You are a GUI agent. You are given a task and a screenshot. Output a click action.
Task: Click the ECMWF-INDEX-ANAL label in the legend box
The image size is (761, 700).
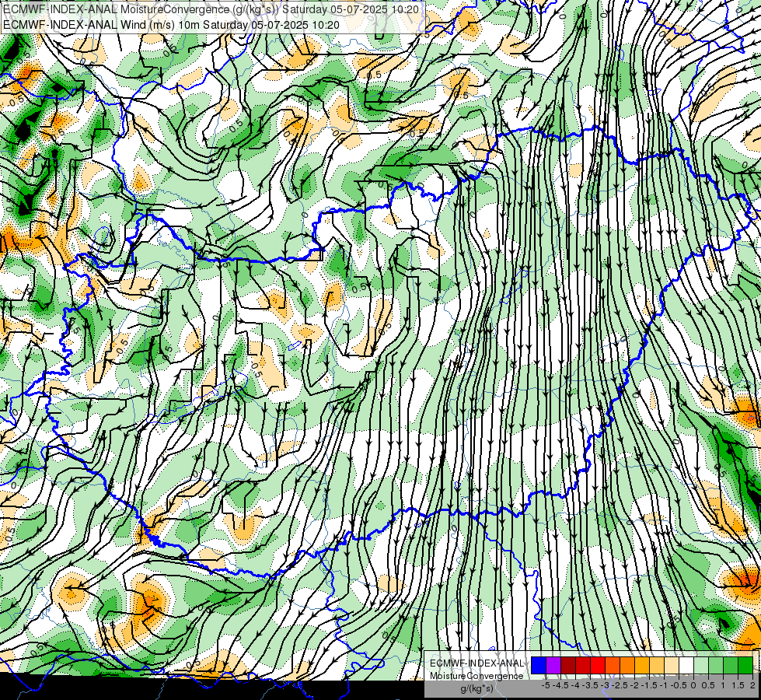pos(476,663)
